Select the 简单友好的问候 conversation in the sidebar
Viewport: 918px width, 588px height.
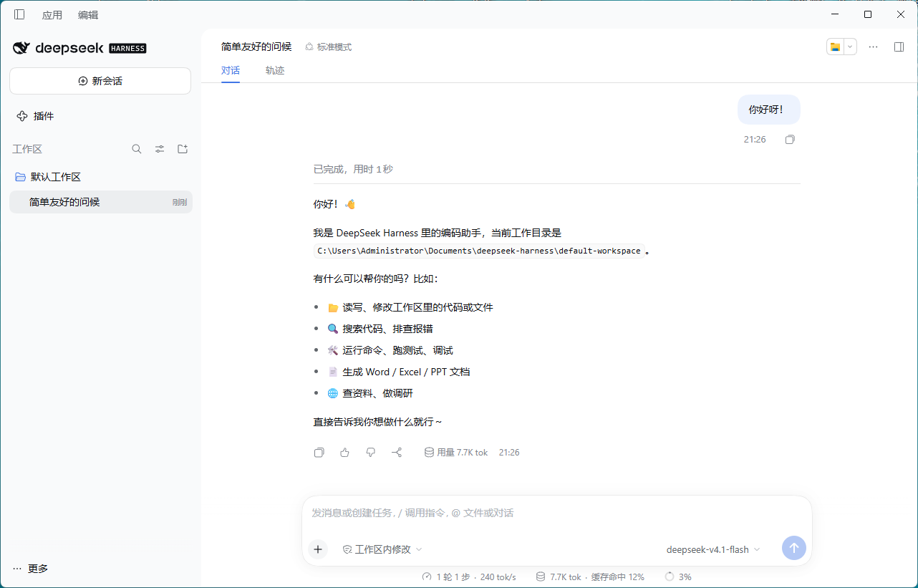tap(101, 202)
